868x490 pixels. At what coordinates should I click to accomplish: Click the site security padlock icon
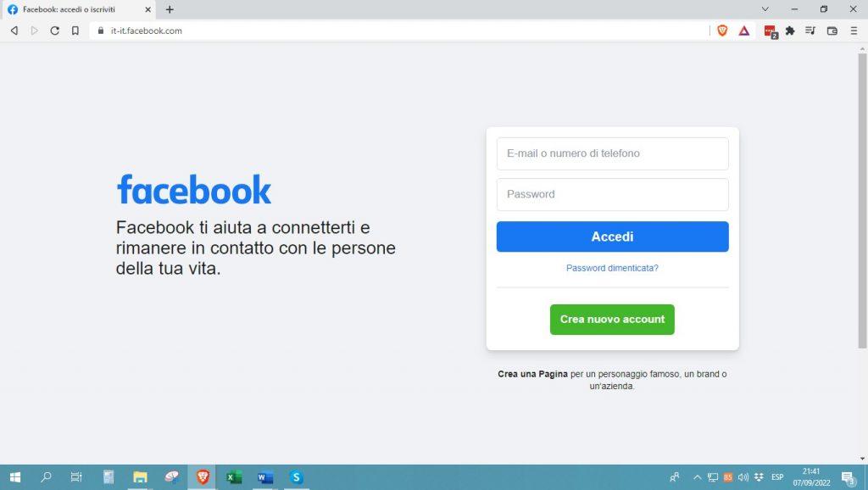[100, 30]
